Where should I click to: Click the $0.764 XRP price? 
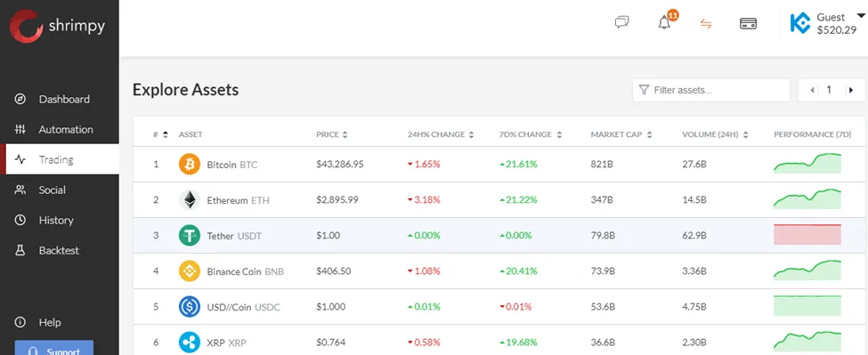(331, 343)
